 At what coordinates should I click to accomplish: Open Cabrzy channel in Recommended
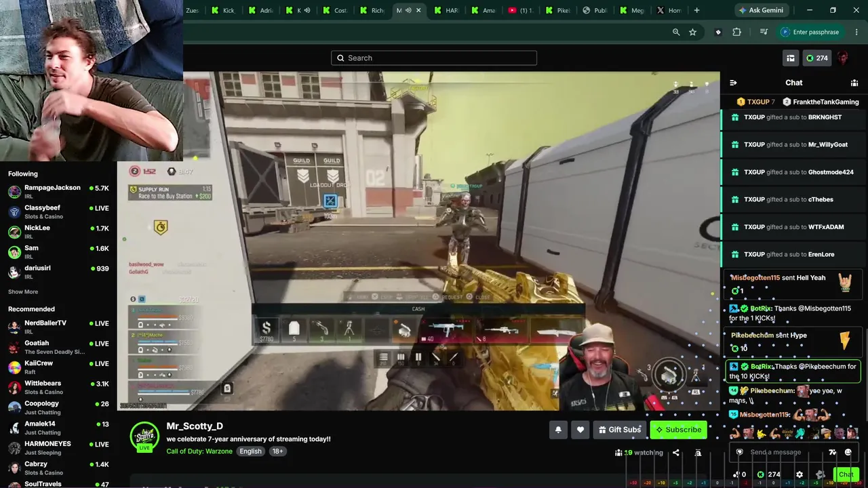(58, 468)
